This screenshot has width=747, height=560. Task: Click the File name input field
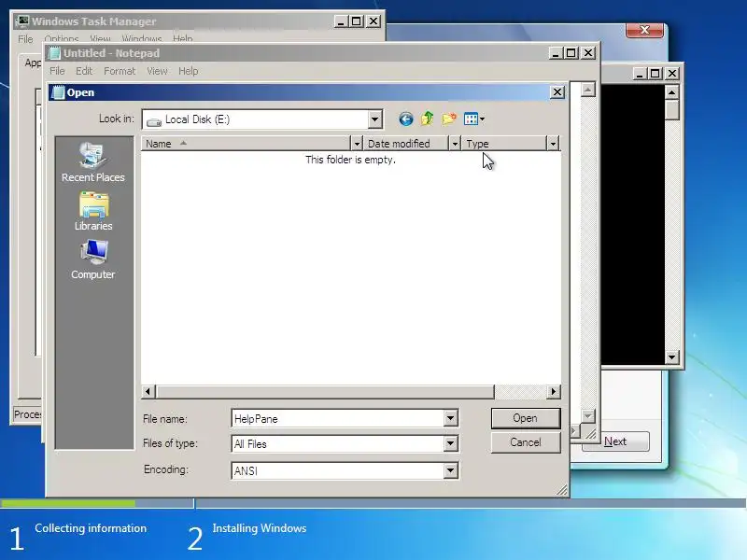pyautogui.click(x=338, y=418)
